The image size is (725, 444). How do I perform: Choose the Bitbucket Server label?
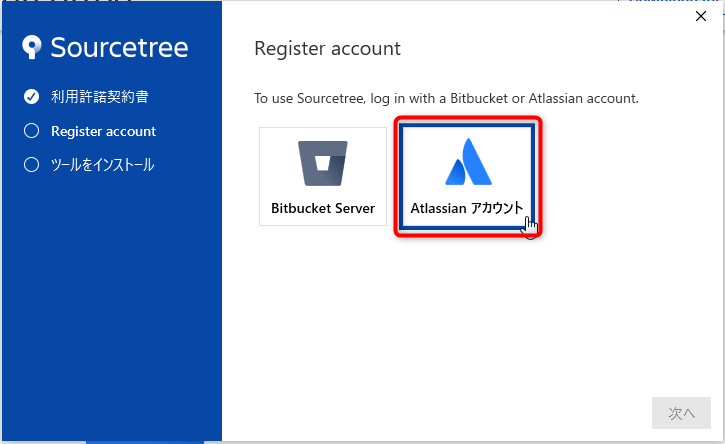(x=323, y=208)
